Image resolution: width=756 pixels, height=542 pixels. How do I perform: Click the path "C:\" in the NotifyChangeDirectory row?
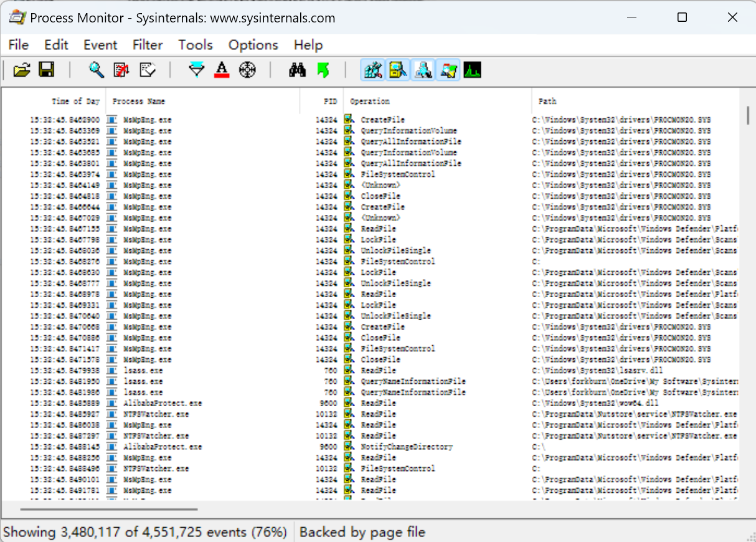click(539, 447)
